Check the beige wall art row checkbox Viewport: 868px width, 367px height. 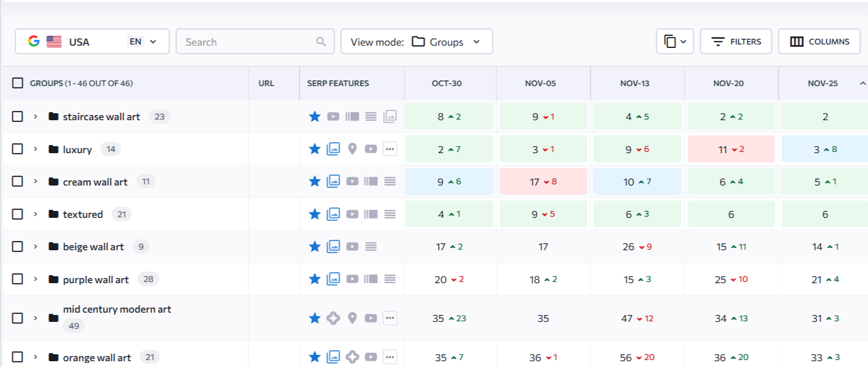click(x=18, y=247)
